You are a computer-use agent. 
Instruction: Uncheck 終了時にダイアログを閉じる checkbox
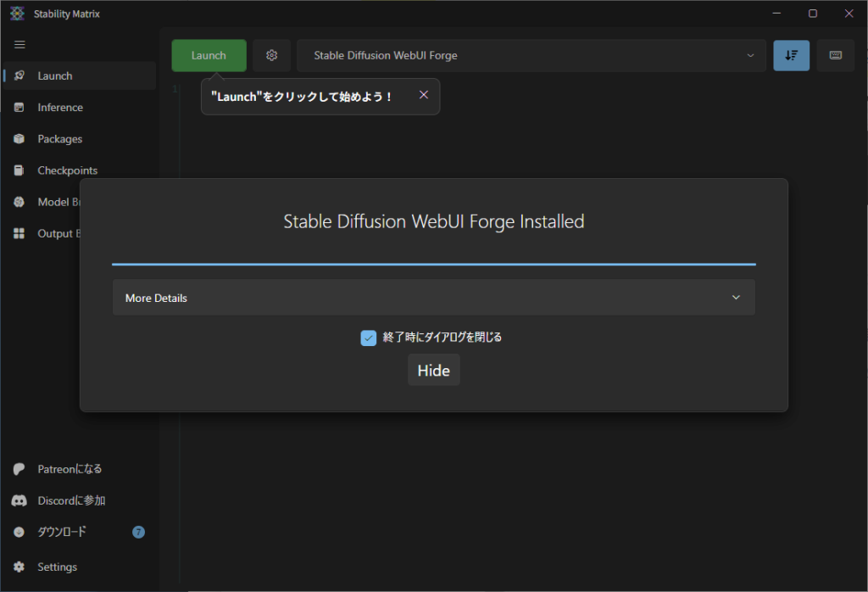[x=368, y=338]
